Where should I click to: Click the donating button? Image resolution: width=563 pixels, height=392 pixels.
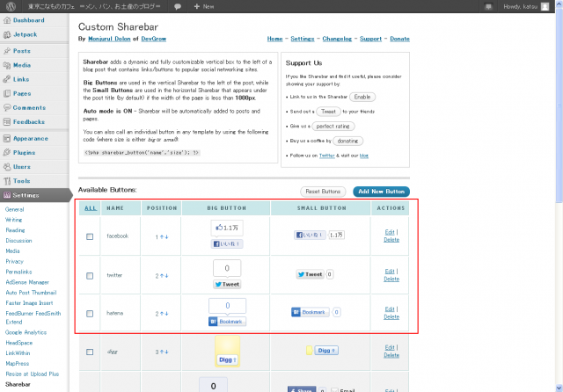coord(348,141)
